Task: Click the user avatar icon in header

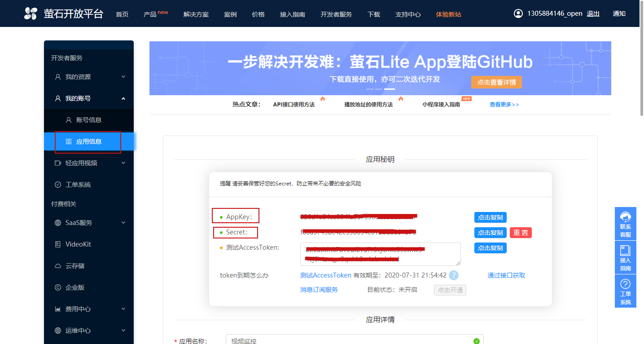Action: 518,13
